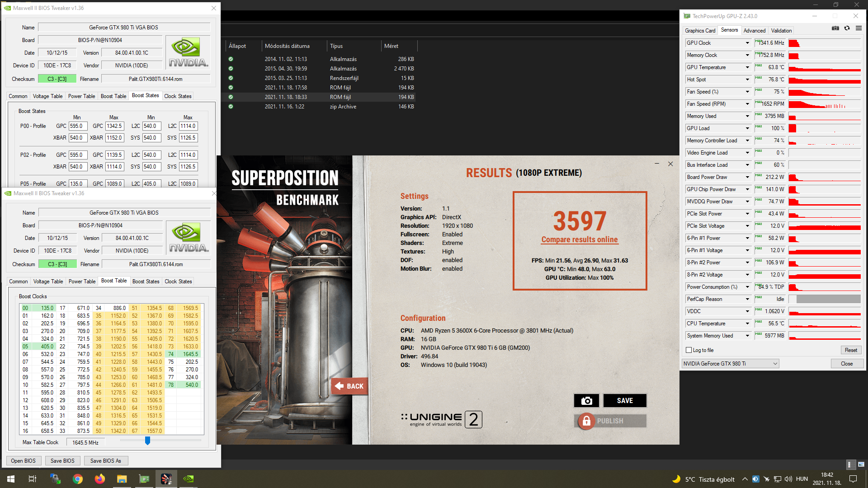Click the Save BIOS As button
868x488 pixels.
point(106,461)
